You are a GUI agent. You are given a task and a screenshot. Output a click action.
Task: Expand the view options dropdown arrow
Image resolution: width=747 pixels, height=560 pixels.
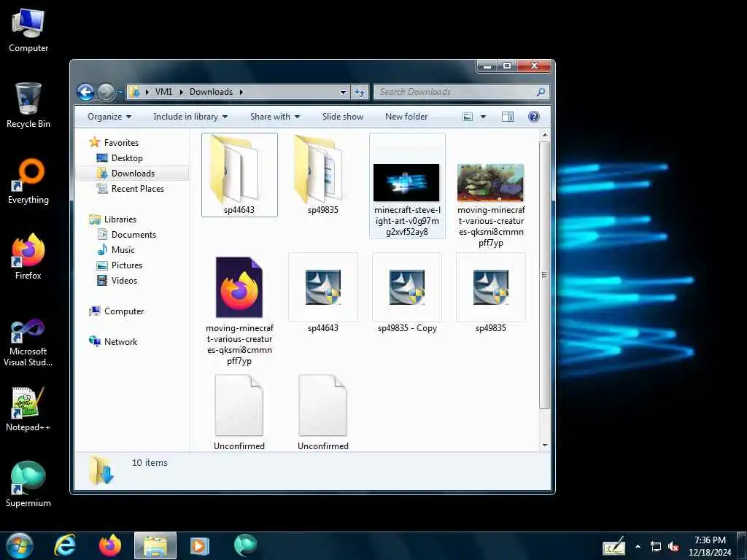point(483,117)
